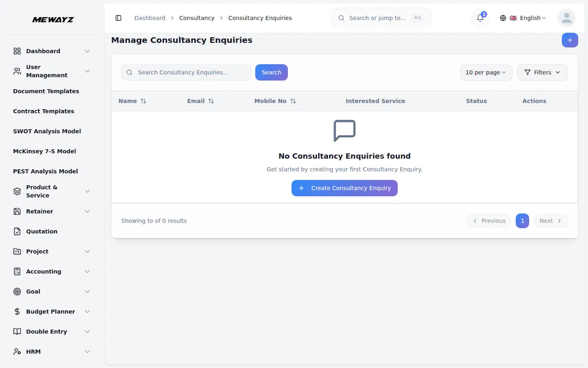Expand the Accounting menu chevron

(87, 272)
